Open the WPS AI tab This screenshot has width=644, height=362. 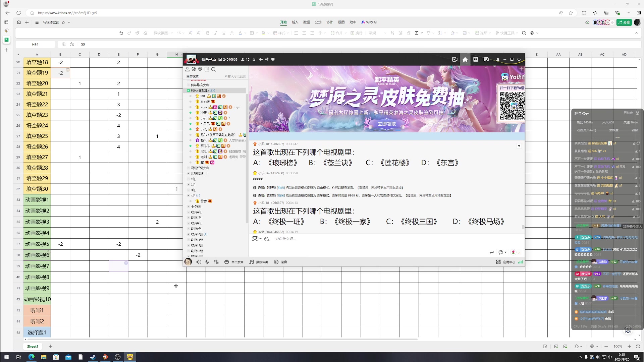click(x=369, y=22)
